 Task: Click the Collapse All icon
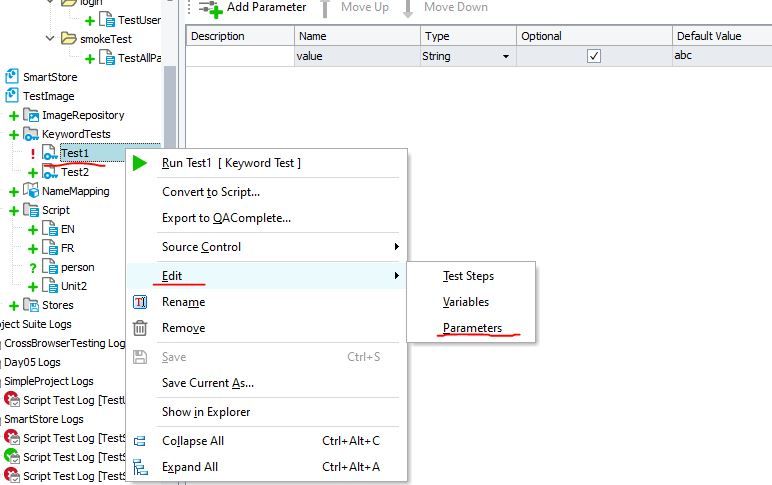[140, 441]
